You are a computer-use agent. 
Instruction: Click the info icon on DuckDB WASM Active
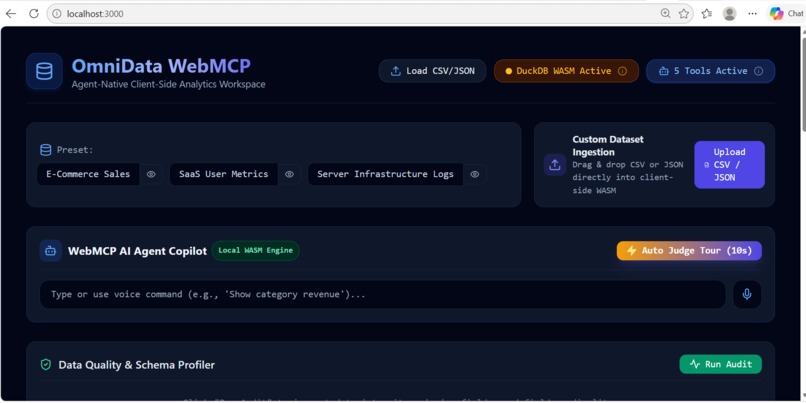pos(622,71)
